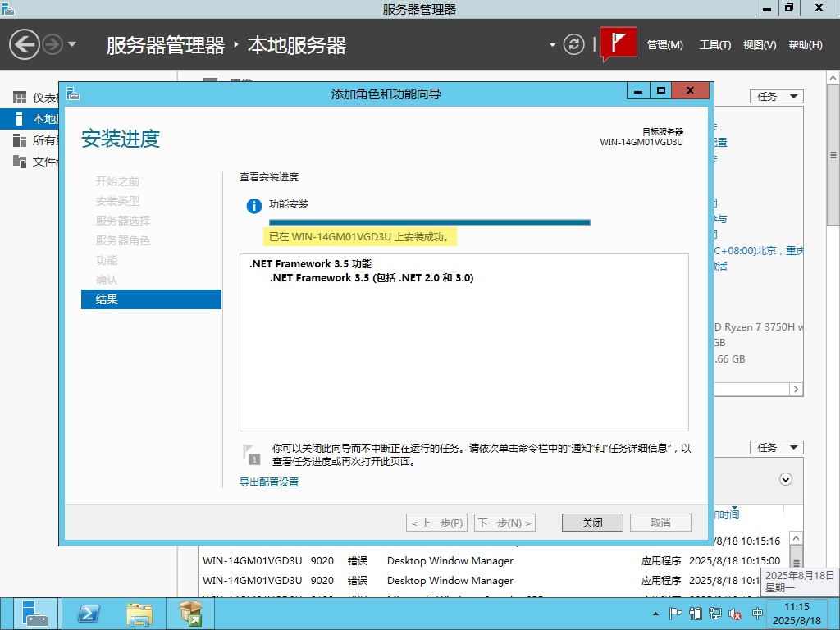Open dropdown arrow left of refresh icon

(x=552, y=45)
